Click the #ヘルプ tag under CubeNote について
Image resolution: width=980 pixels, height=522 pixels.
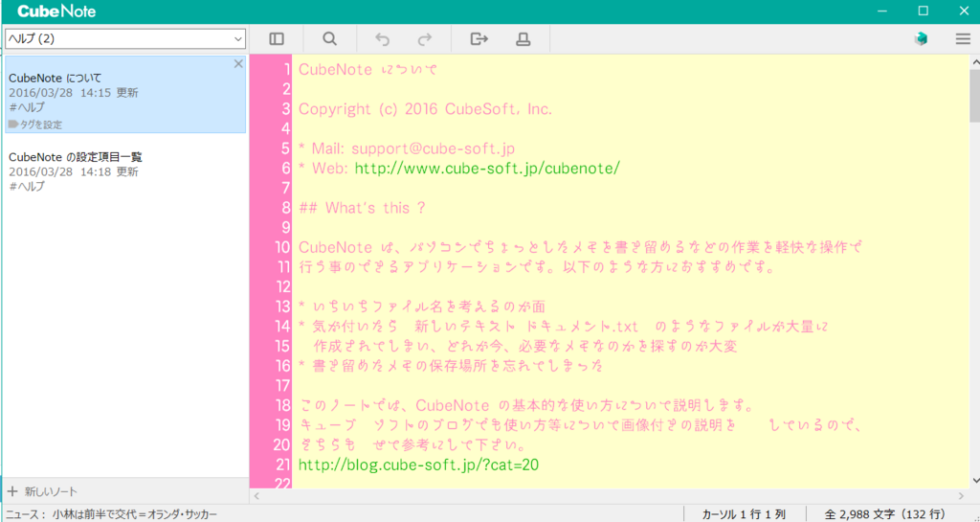pos(27,107)
